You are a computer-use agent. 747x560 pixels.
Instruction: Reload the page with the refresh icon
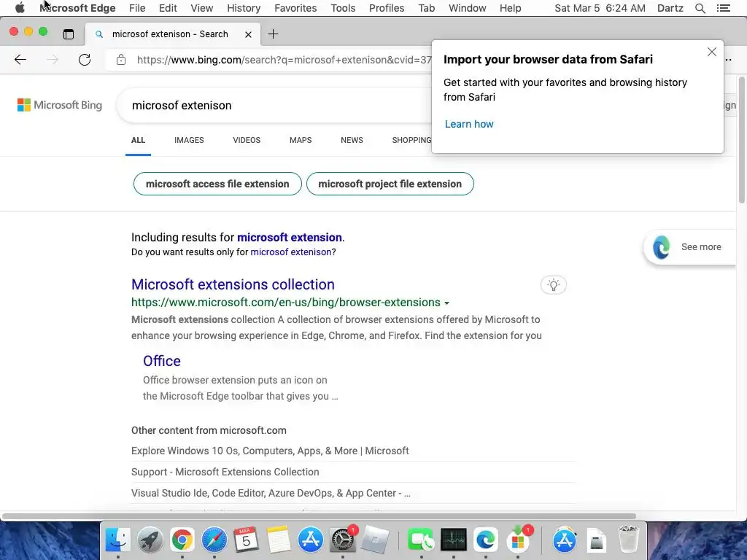pyautogui.click(x=85, y=60)
